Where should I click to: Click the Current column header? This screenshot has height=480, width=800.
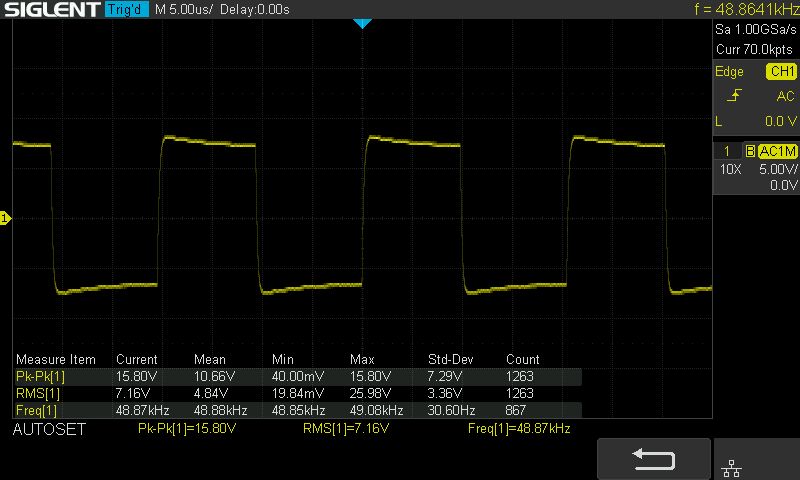(137, 359)
